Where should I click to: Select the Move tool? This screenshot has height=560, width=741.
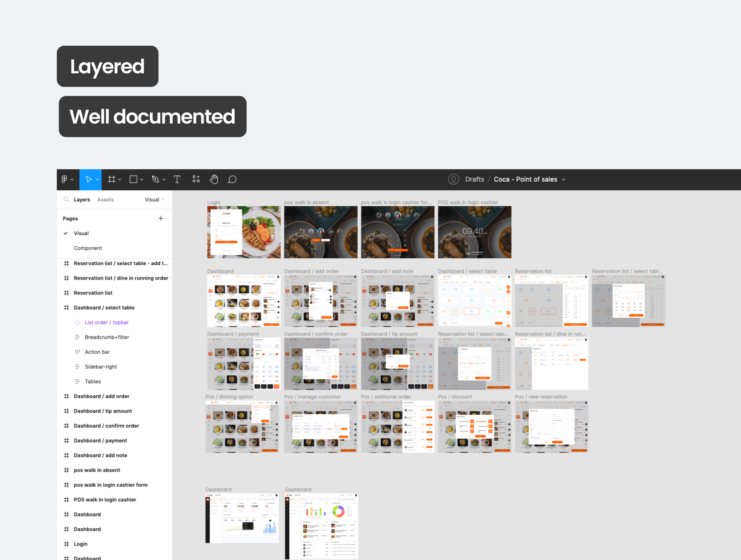tap(89, 180)
